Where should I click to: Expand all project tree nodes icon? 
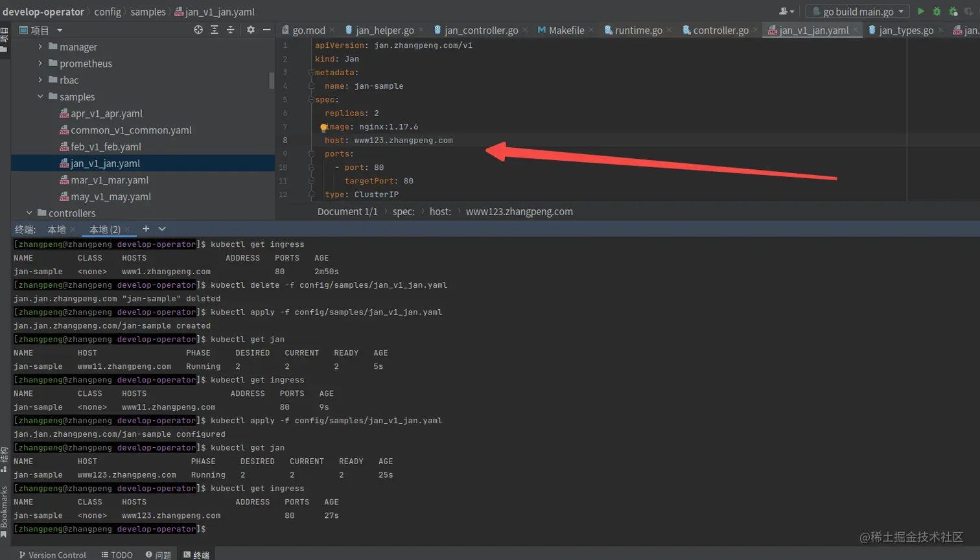point(215,30)
